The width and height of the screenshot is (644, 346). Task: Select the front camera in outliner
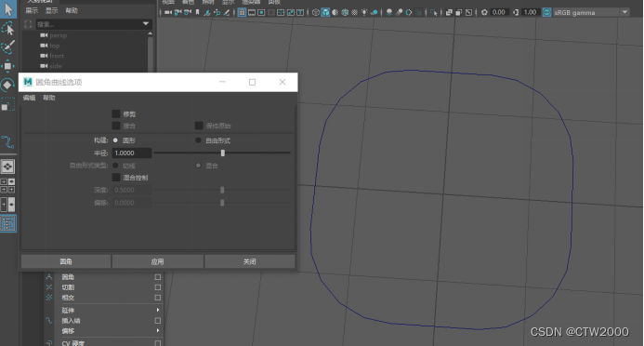click(x=57, y=56)
